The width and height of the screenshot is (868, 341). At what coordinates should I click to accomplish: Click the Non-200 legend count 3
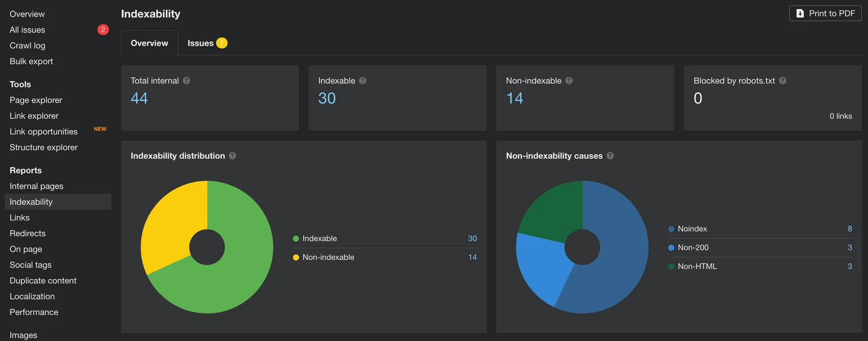(850, 248)
